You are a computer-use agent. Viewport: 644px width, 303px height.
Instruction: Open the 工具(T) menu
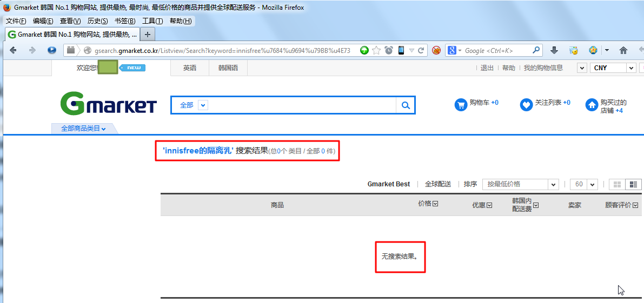tap(152, 21)
